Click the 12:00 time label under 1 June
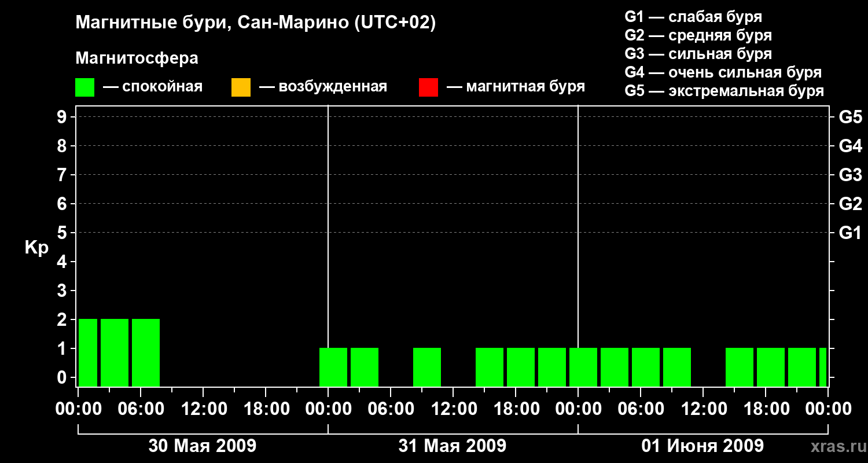Viewport: 868px width, 463px height. [x=703, y=409]
